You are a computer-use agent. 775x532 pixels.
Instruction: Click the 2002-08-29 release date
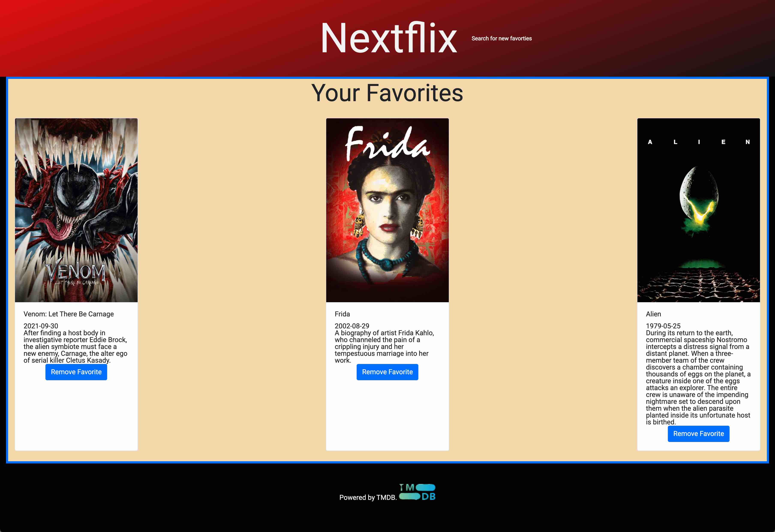click(x=352, y=326)
